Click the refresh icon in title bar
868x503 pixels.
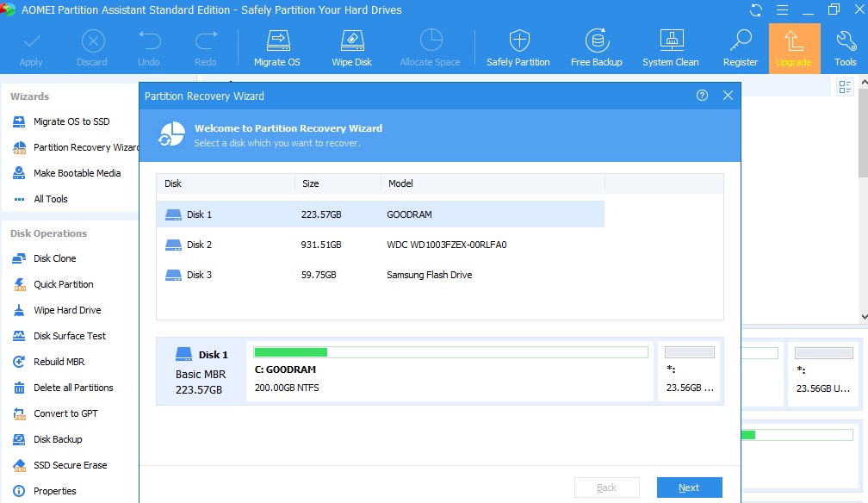[x=756, y=10]
